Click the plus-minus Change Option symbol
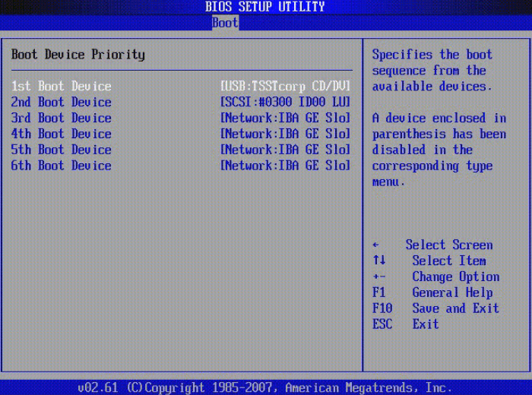The width and height of the screenshot is (532, 395). click(x=379, y=277)
